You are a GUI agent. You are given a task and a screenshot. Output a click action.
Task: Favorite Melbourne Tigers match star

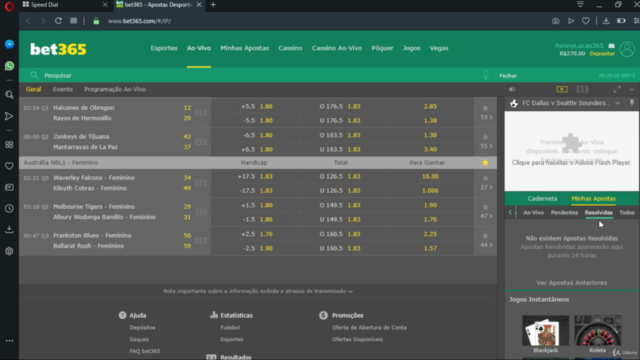(485, 207)
